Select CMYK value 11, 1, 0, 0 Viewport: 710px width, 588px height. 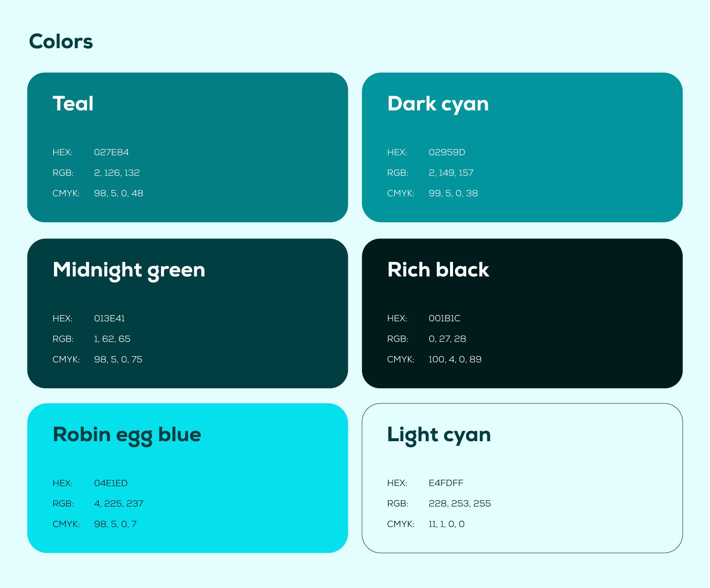tap(447, 524)
